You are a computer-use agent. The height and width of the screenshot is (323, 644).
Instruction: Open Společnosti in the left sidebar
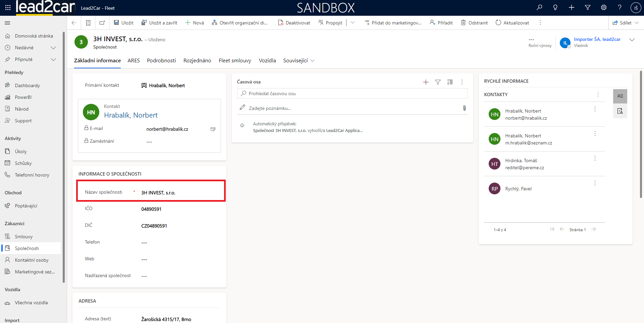27,248
